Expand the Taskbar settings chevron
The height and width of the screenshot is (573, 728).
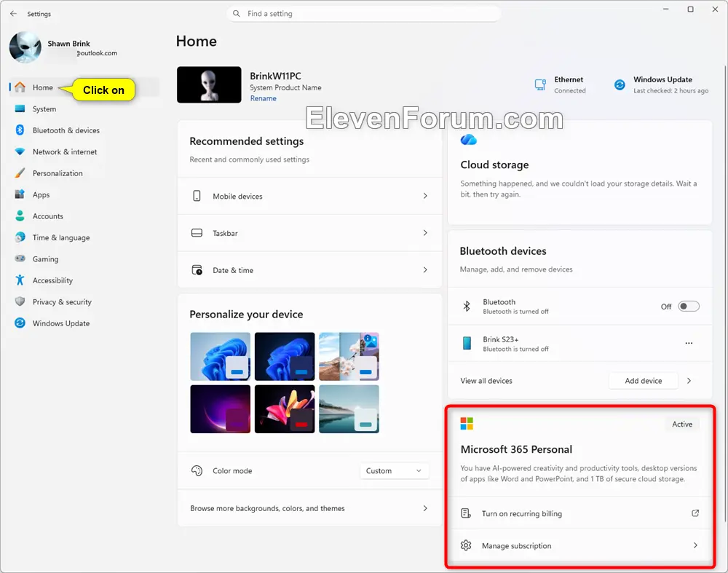[425, 233]
